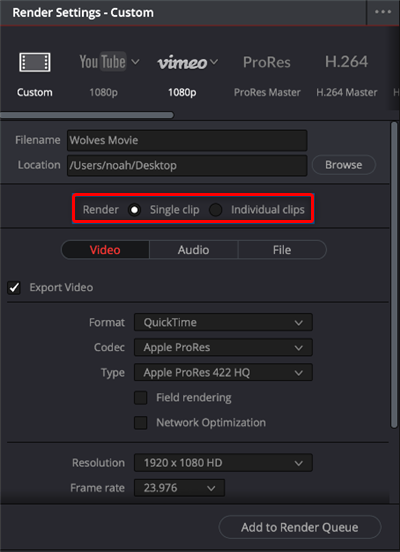Click the Custom preset label
This screenshot has height=552, width=400.
pyautogui.click(x=35, y=93)
